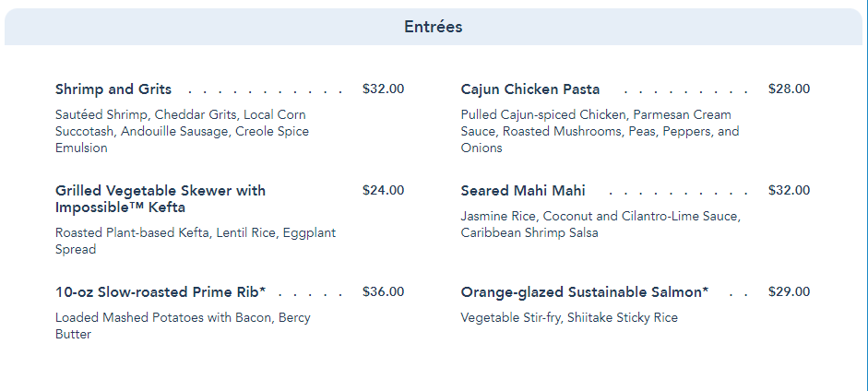Select the Seared Mahi Mahi title
This screenshot has width=868, height=391.
pyautogui.click(x=523, y=191)
